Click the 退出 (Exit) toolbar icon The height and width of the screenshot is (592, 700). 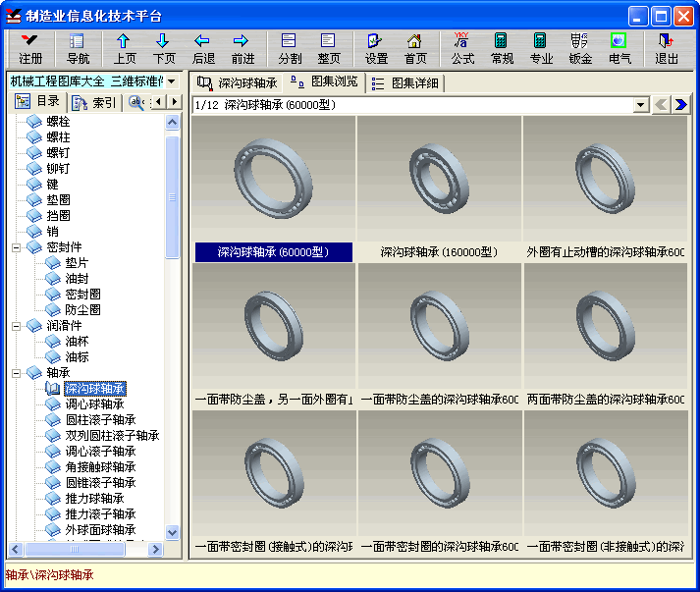click(x=667, y=48)
